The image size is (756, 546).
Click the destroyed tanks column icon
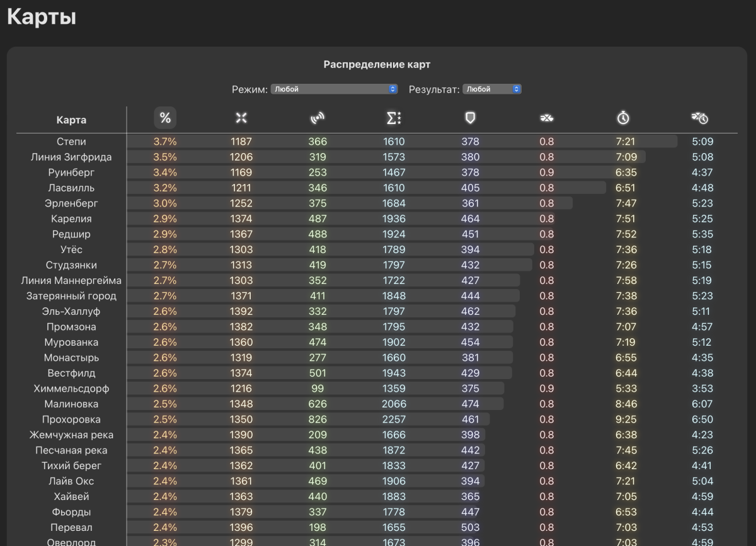547,118
